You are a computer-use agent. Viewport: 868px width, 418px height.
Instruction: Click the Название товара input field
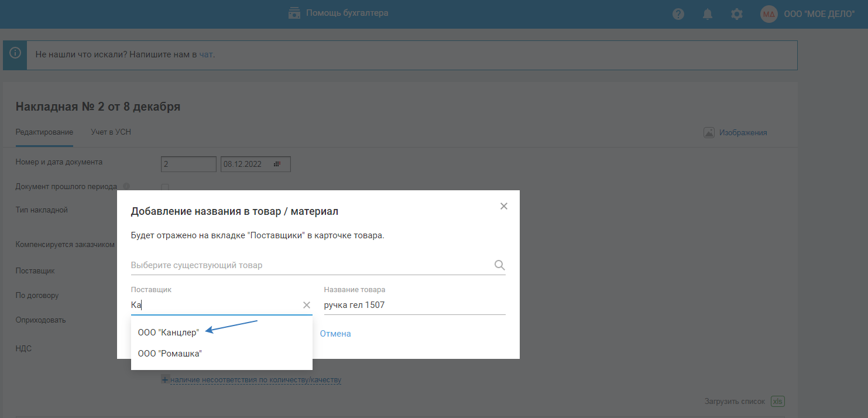[414, 305]
